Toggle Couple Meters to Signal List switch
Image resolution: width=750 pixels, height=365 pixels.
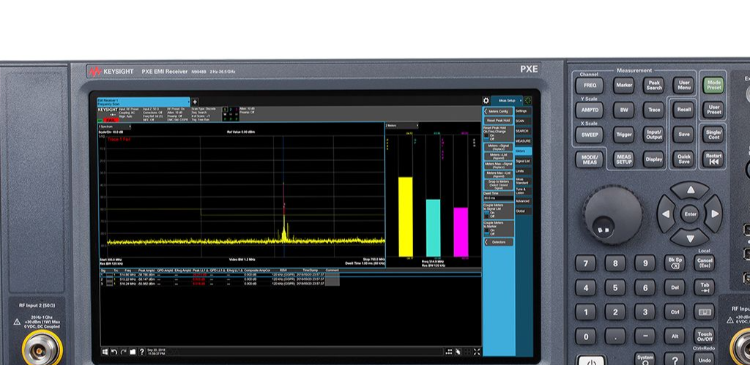click(x=487, y=214)
